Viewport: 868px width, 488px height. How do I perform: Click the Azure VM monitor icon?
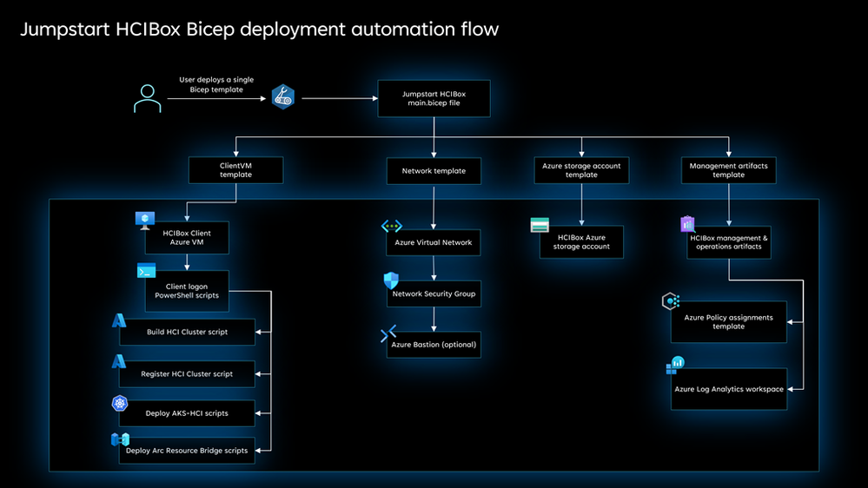145,221
